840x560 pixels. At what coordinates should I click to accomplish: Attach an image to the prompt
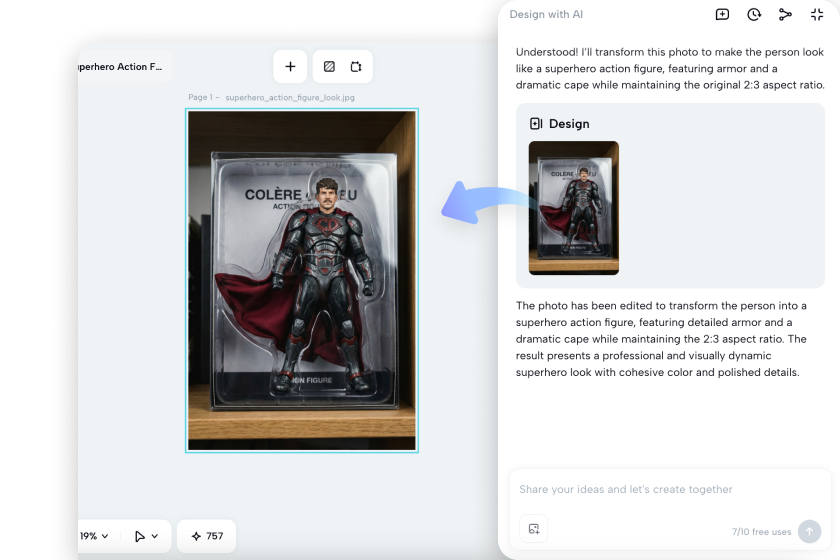click(x=534, y=528)
